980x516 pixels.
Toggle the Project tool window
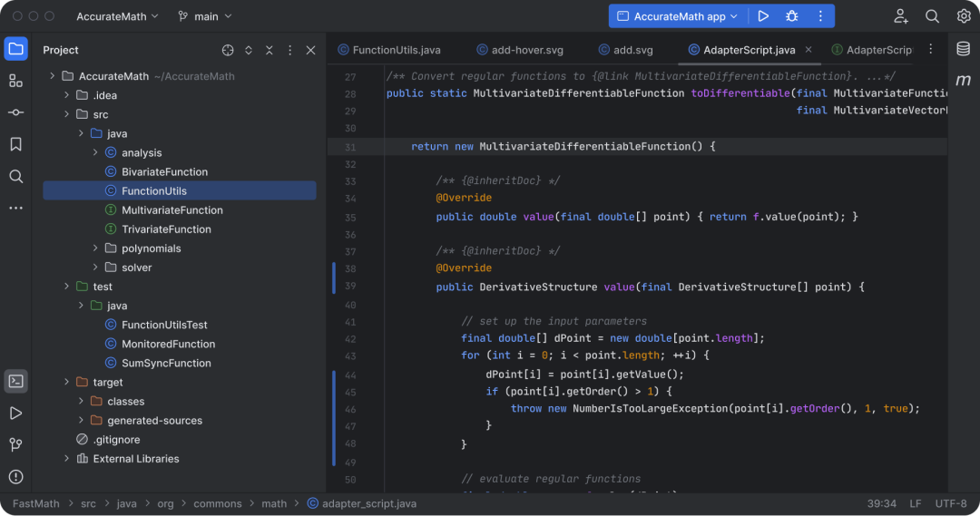click(15, 49)
